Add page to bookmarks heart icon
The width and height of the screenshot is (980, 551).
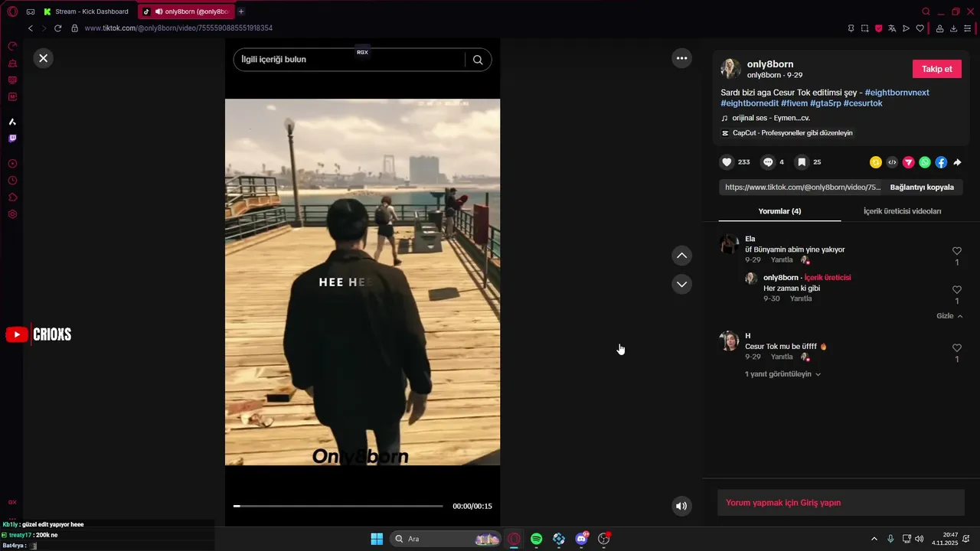pyautogui.click(x=920, y=28)
